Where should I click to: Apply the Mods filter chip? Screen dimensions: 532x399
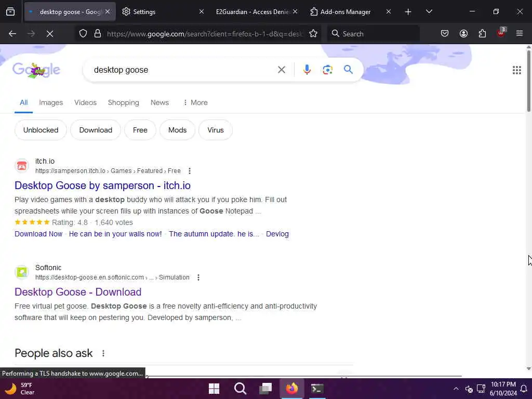coord(178,130)
